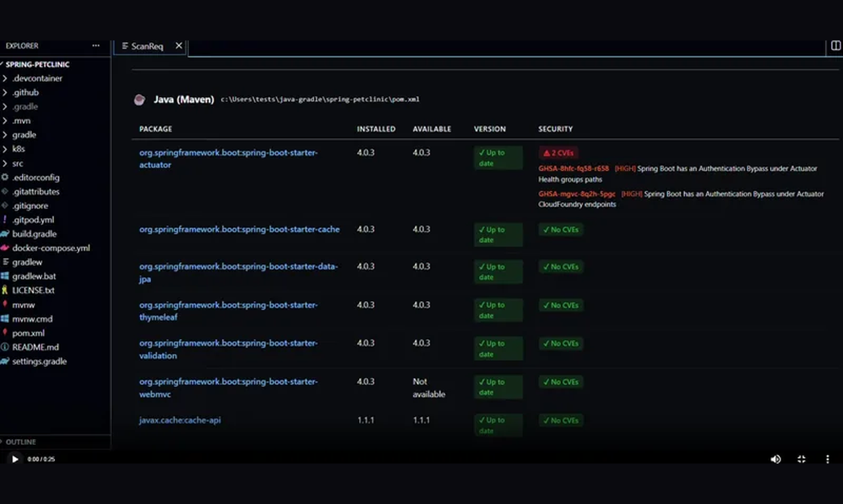Open the Explorer more actions ellipsis
Image resolution: width=843 pixels, height=504 pixels.
[x=96, y=46]
